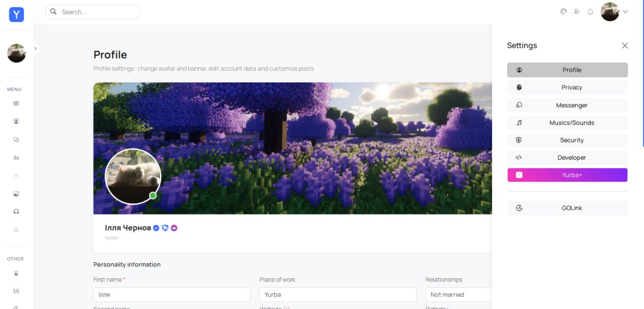644x309 pixels.
Task: Click the Place of work field
Action: click(x=338, y=294)
